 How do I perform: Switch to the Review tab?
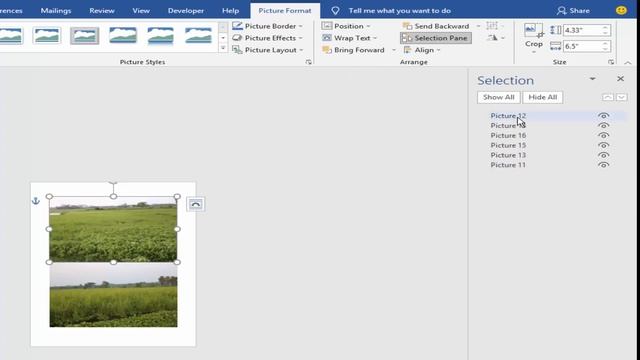[102, 11]
